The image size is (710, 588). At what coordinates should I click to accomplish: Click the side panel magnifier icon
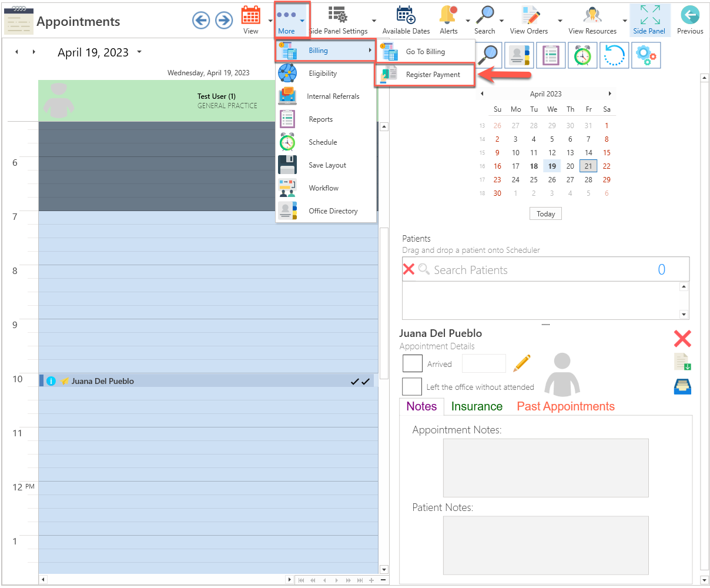pyautogui.click(x=488, y=55)
